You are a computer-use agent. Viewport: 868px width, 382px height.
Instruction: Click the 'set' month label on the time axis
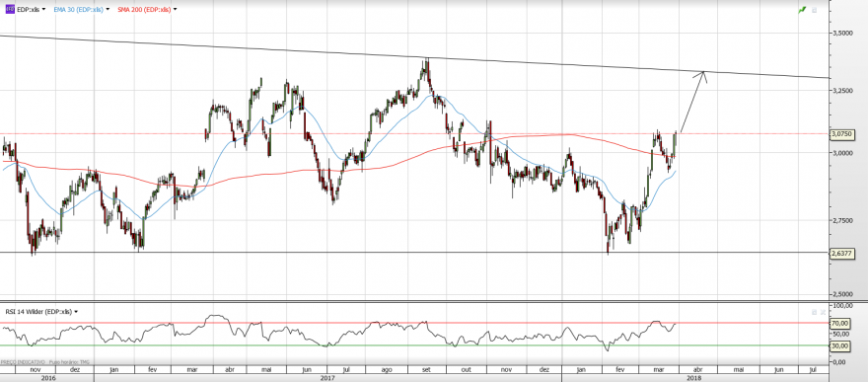(x=427, y=369)
